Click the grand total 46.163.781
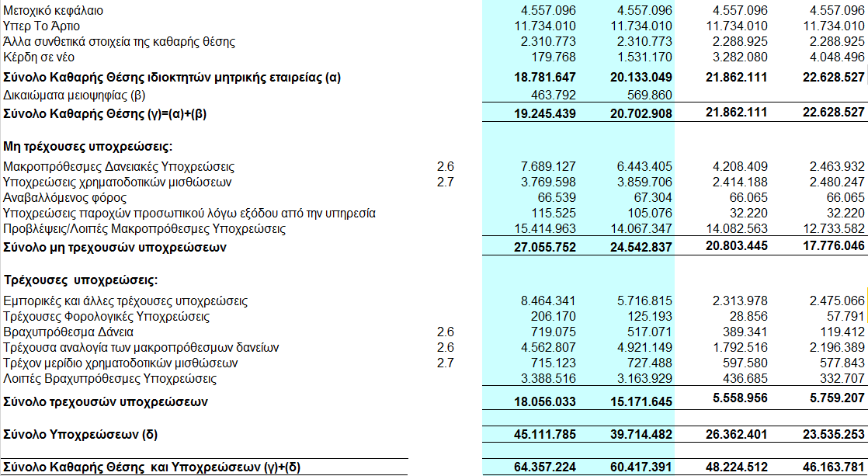The width and height of the screenshot is (868, 476). click(x=834, y=467)
